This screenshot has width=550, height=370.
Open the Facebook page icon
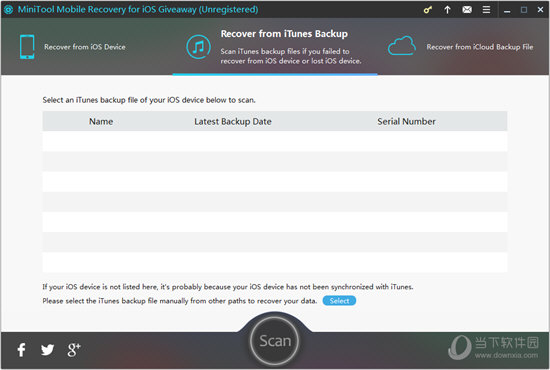(x=21, y=350)
